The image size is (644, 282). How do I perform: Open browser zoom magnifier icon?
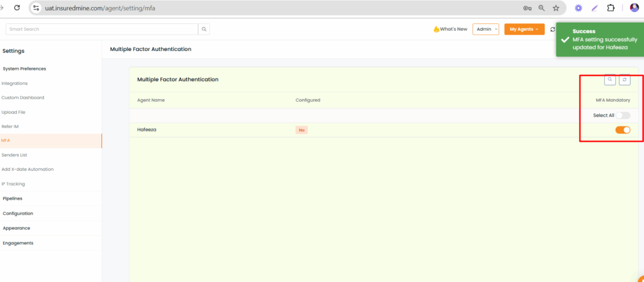coord(541,8)
